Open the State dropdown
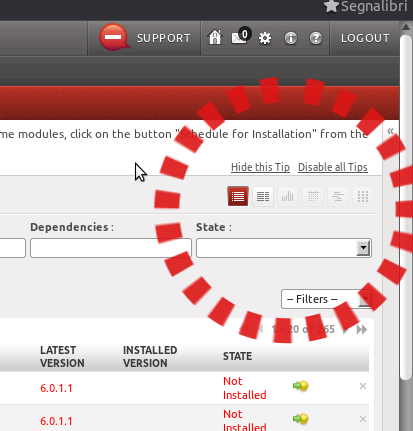Screen dimensions: 413x431 pos(284,248)
